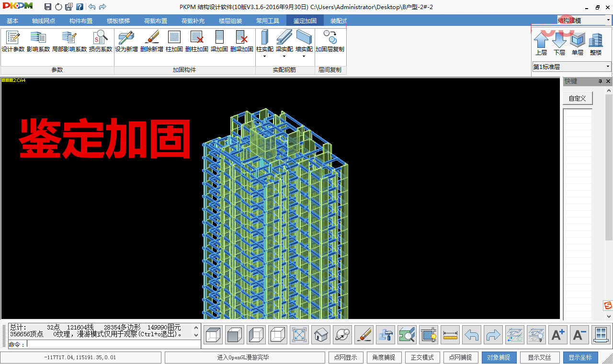
Task: Open the 第1标准层 floor dropdown
Action: click(608, 67)
